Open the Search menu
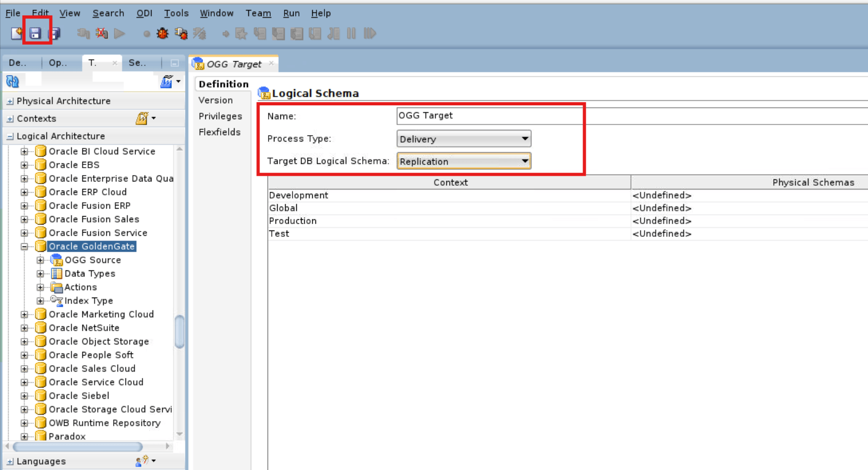Viewport: 868px width, 470px height. (x=108, y=13)
